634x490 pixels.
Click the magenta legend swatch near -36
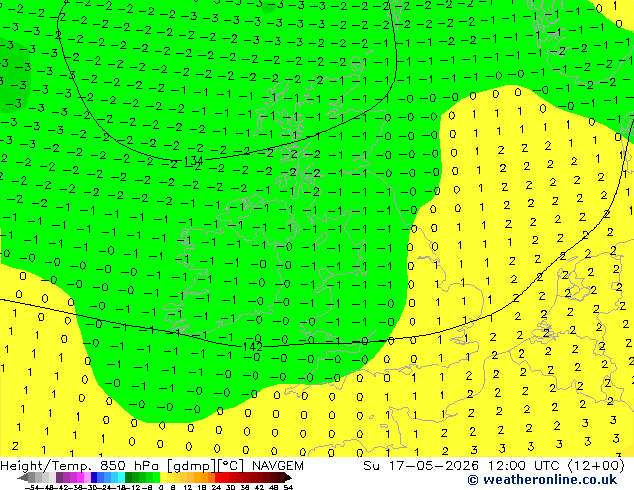[80, 478]
